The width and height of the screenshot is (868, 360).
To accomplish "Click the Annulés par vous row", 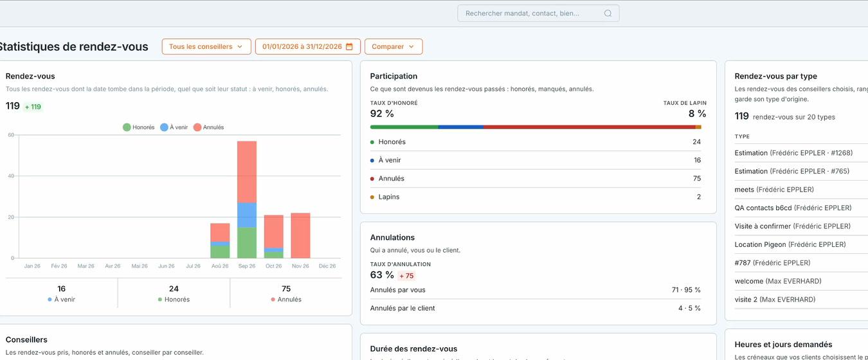I will (536, 290).
